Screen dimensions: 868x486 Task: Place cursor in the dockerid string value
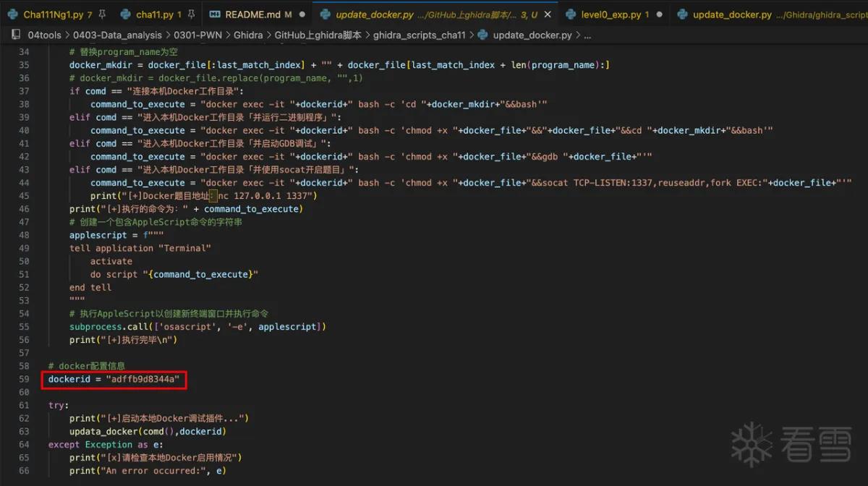tap(142, 379)
